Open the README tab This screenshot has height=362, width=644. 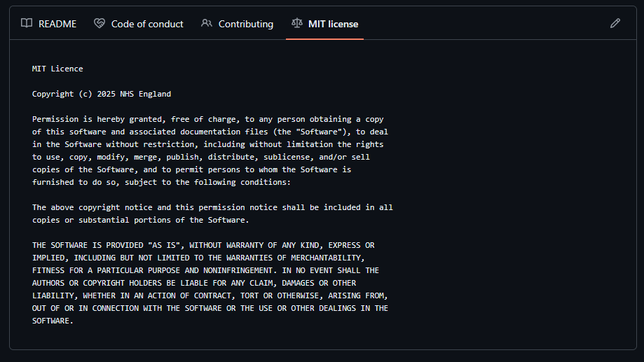(x=57, y=24)
